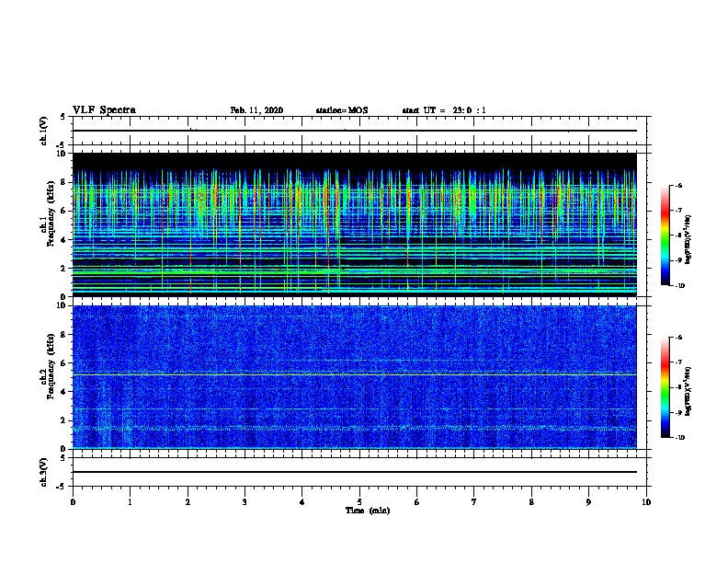Click ch.1 frequency axis tick "4"
The width and height of the screenshot is (728, 563).
coord(64,240)
